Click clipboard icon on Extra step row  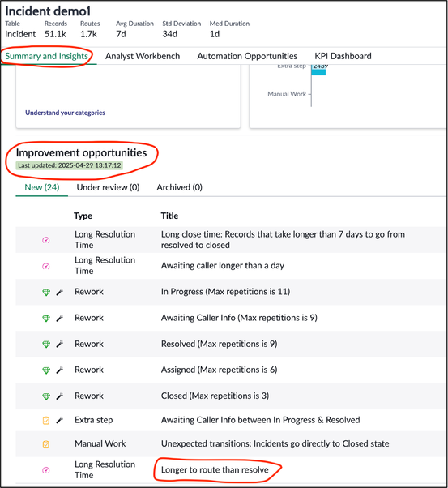[45, 421]
